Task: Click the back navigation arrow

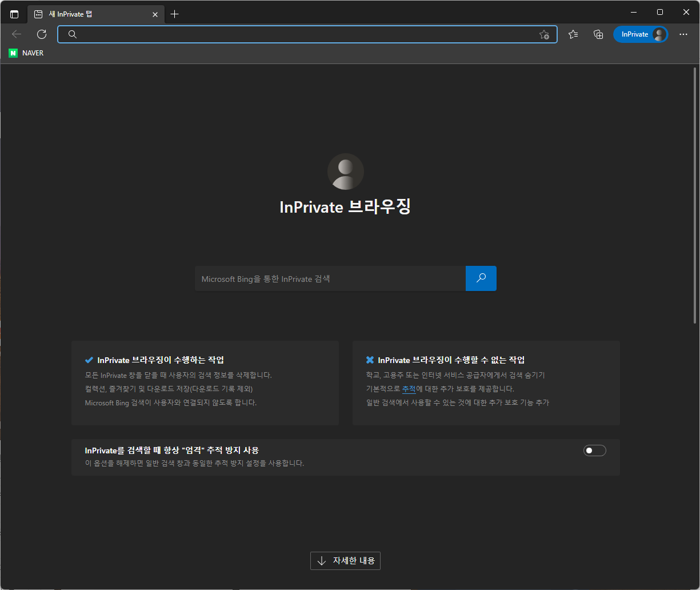Action: pyautogui.click(x=17, y=34)
